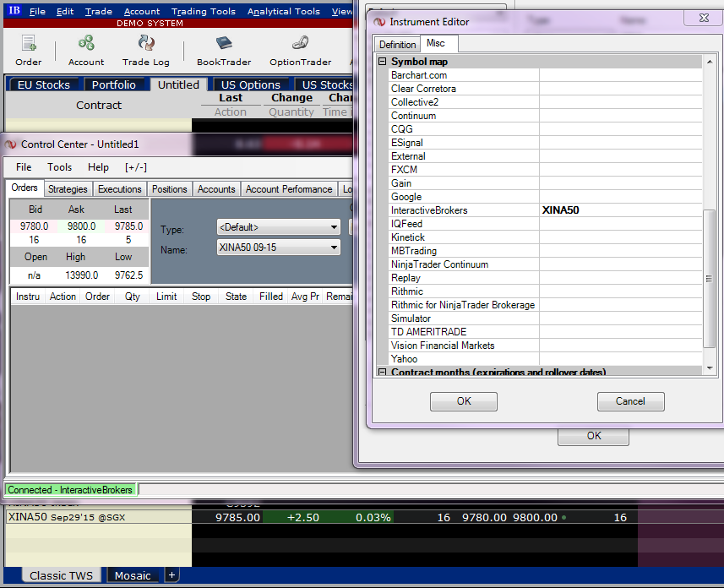Open the TWS Edit menu
724x588 pixels.
click(65, 11)
